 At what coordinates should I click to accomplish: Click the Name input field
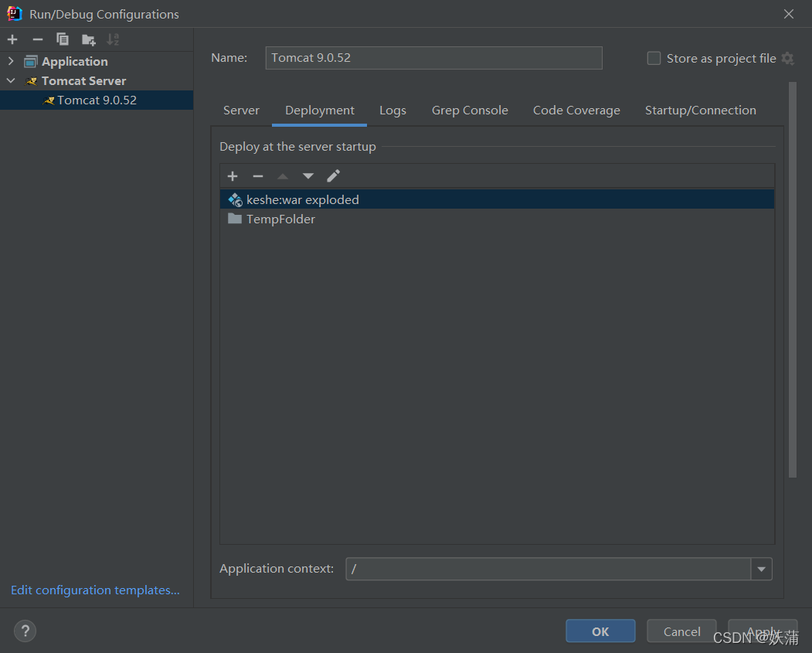(434, 58)
